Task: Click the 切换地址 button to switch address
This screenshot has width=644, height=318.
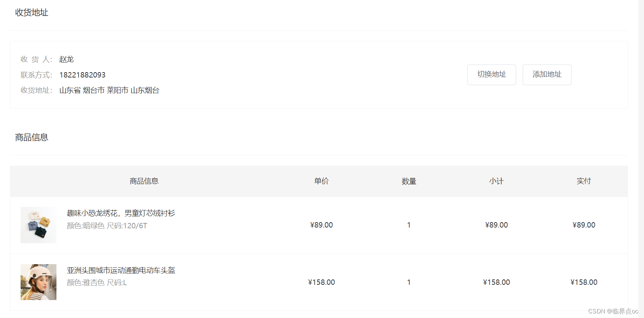Action: coord(491,75)
